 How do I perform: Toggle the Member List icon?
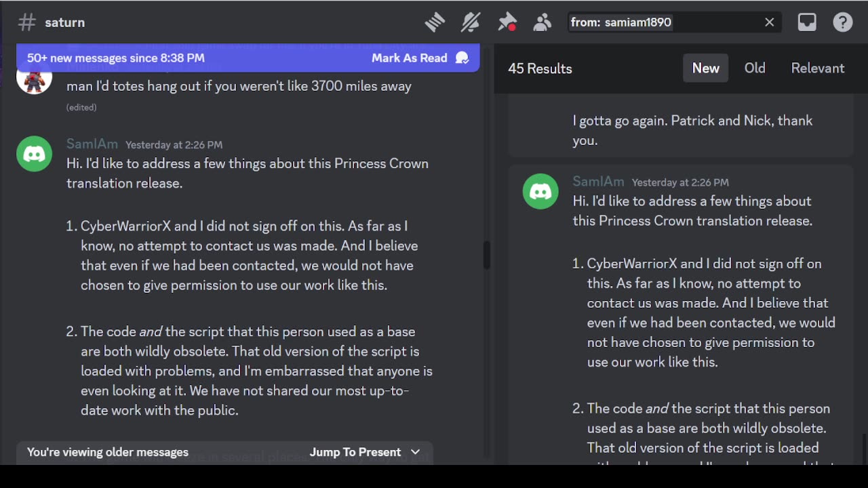click(542, 22)
